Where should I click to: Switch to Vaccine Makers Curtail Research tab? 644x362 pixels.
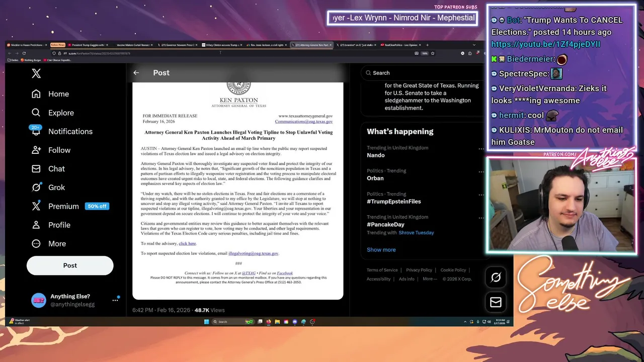pos(133,45)
